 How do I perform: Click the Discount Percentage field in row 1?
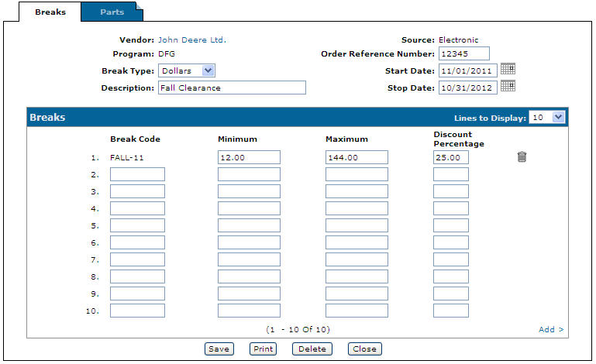click(451, 157)
